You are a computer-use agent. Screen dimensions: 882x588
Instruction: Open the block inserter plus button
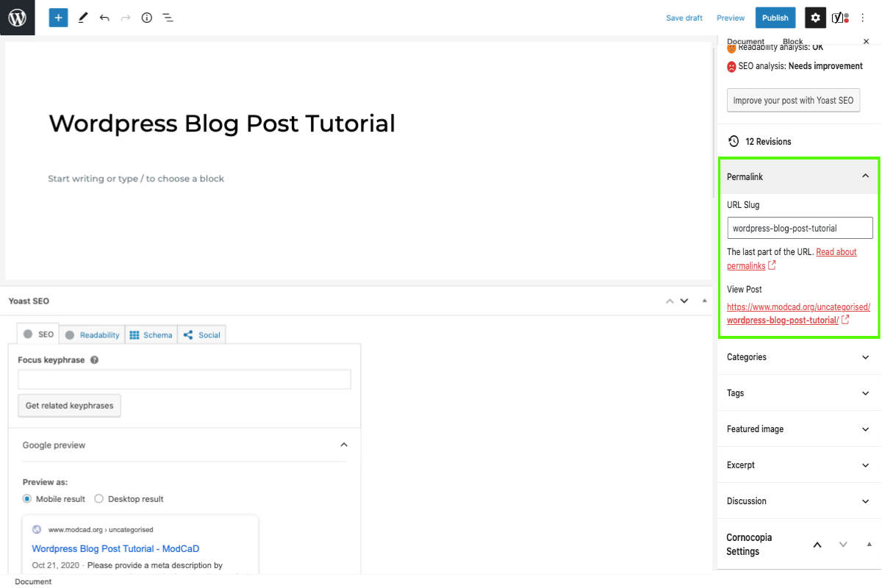58,18
